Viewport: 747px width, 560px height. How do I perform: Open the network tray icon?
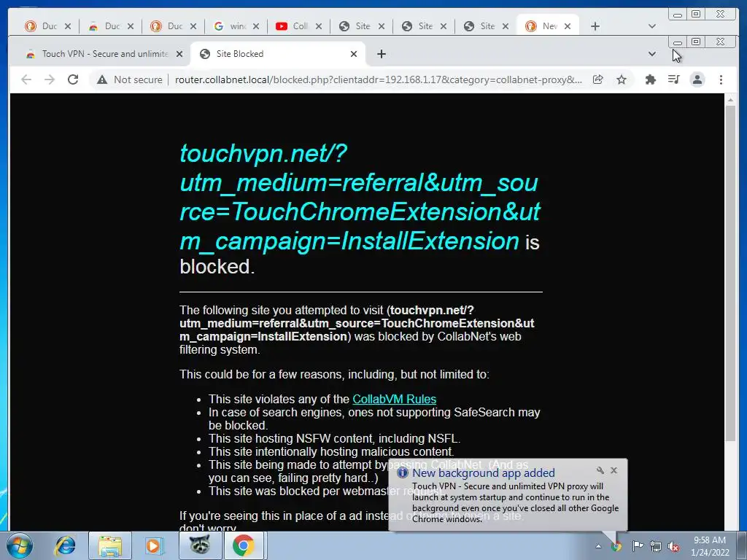656,546
